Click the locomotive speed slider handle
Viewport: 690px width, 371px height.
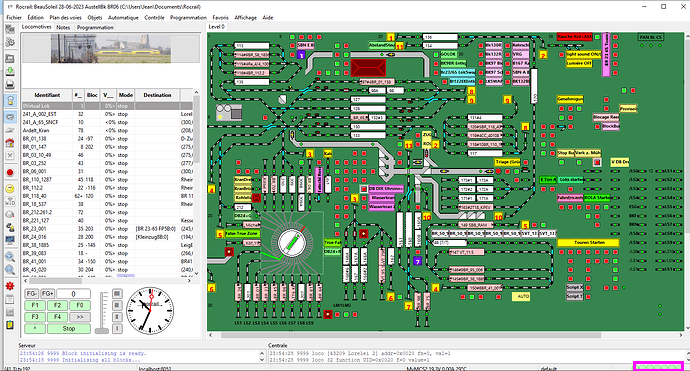[x=102, y=330]
